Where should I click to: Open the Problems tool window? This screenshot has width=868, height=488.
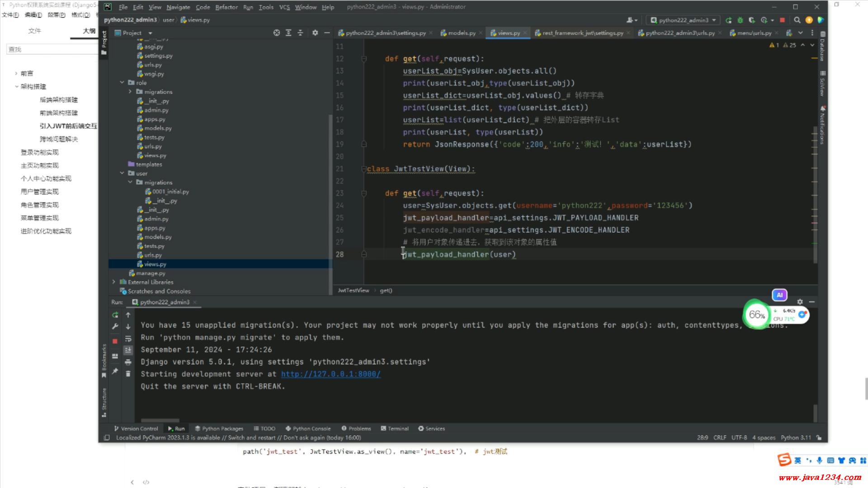click(356, 428)
